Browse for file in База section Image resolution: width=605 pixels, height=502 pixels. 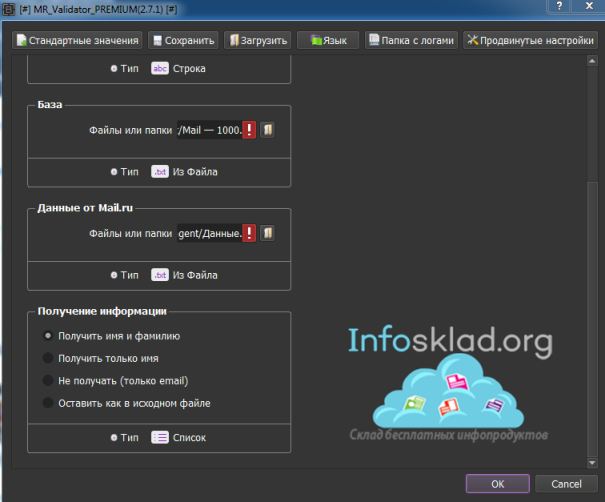(267, 130)
